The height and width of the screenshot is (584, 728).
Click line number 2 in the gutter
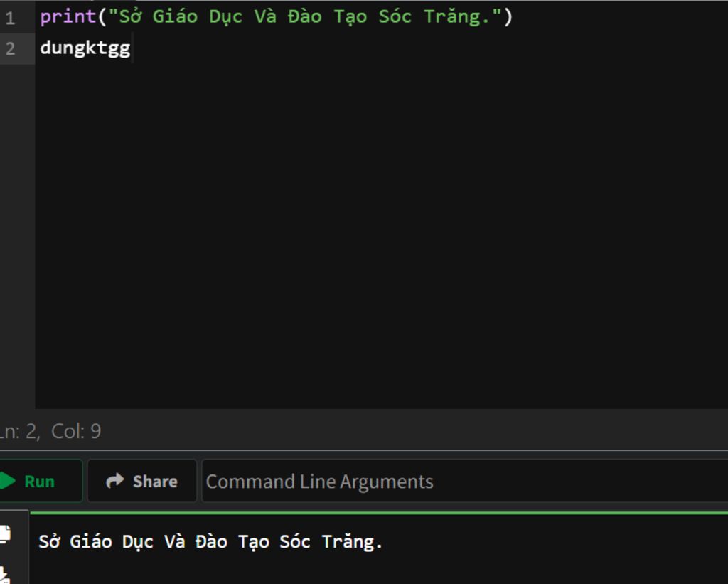[10, 48]
